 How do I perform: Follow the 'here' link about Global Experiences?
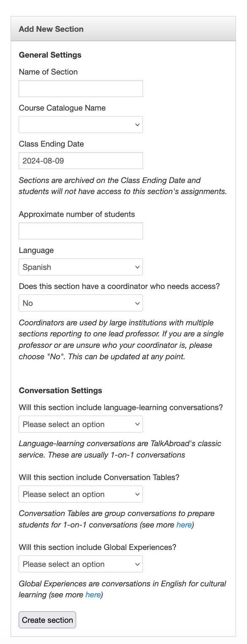coord(93,595)
